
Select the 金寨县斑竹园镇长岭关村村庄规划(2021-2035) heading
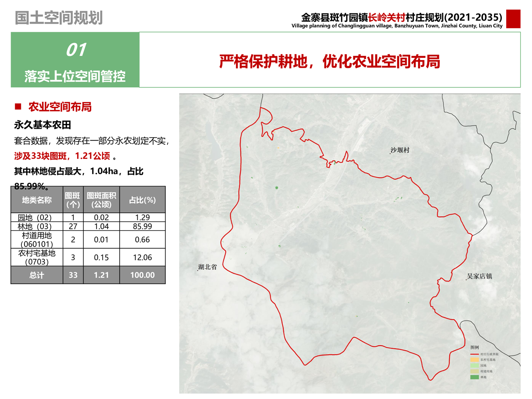[402, 17]
